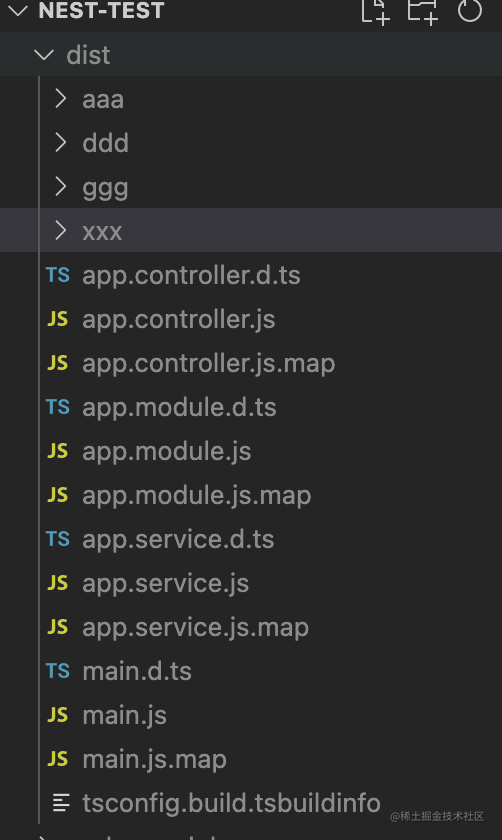
Task: Refresh the explorer with the refresh icon
Action: pyautogui.click(x=470, y=10)
